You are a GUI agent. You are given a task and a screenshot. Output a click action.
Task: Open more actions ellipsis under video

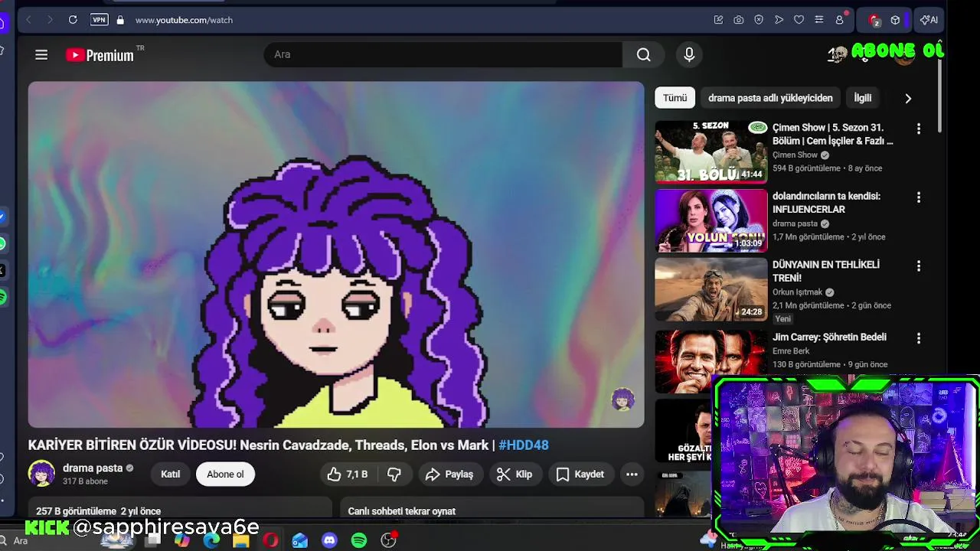(632, 474)
